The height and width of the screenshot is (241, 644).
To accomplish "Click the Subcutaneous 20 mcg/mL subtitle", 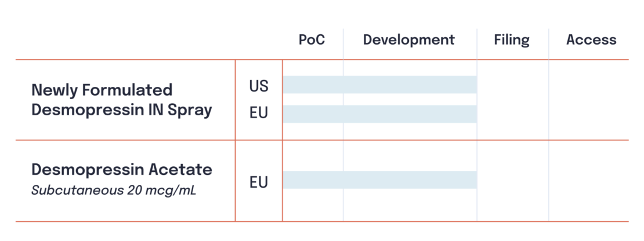I will tap(114, 191).
